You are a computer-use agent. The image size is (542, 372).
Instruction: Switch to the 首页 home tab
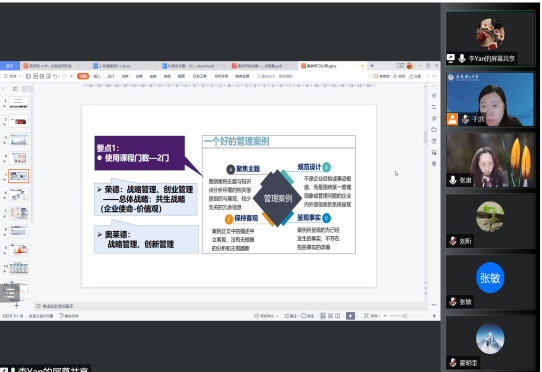click(10, 66)
